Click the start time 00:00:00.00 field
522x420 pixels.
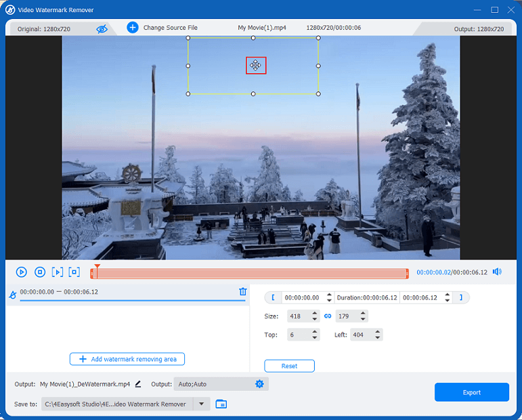pos(303,297)
